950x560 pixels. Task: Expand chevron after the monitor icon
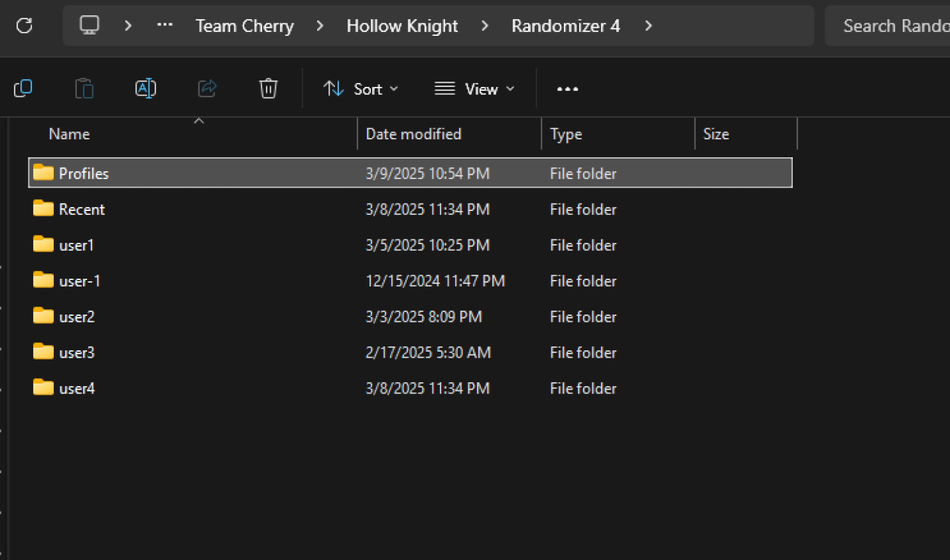point(128,26)
